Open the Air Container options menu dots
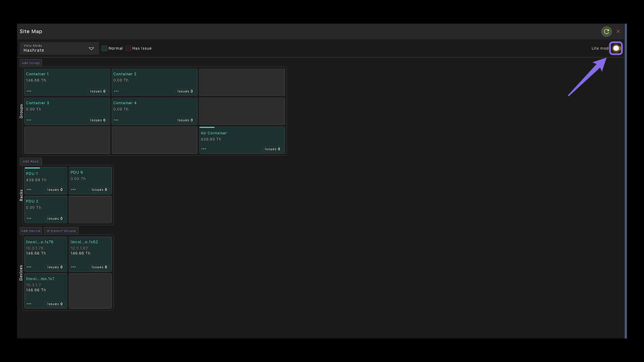 click(204, 149)
